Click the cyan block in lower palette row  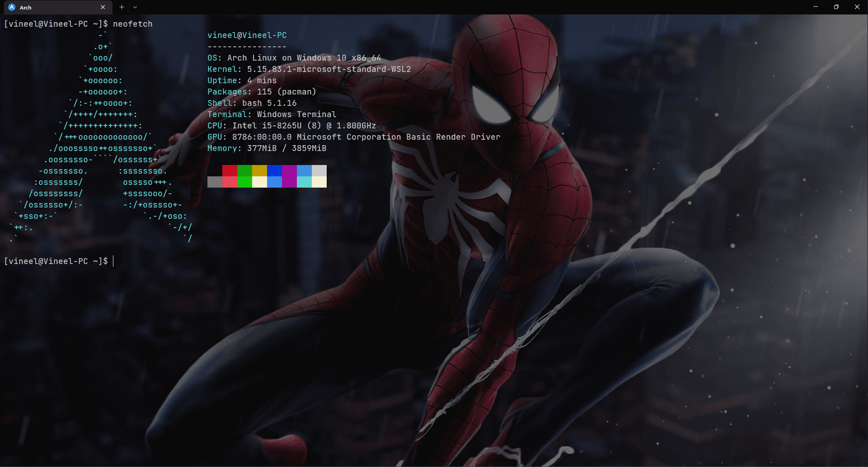tap(304, 182)
